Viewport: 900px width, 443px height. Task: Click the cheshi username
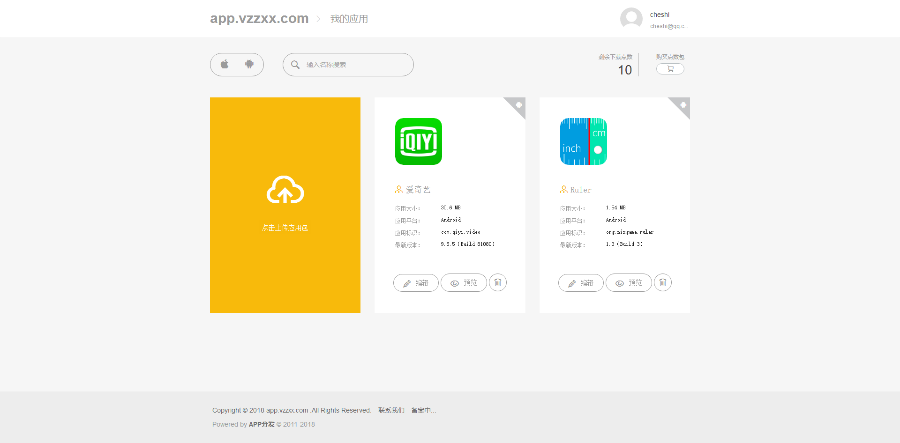(660, 14)
